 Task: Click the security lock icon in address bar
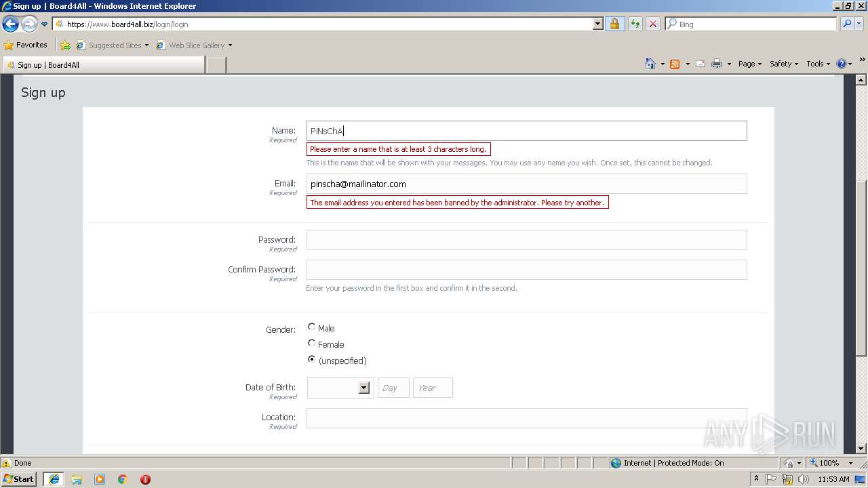[614, 24]
